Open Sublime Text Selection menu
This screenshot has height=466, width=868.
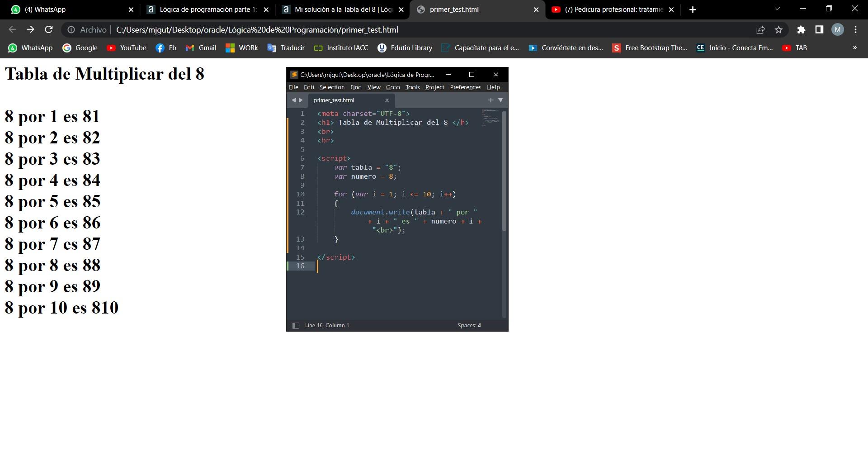pyautogui.click(x=332, y=87)
